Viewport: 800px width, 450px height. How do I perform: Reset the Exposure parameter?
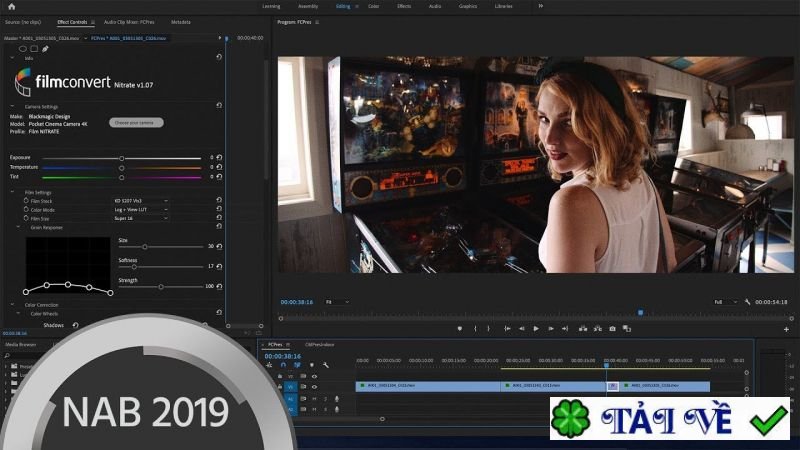(x=219, y=158)
